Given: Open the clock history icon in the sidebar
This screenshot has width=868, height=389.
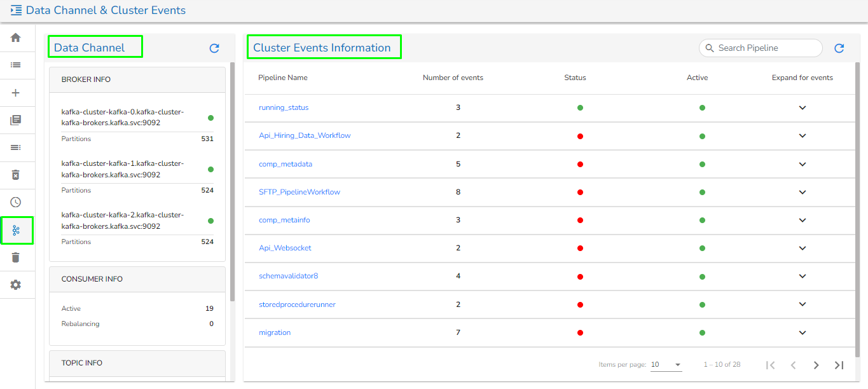Looking at the screenshot, I should click(x=16, y=202).
